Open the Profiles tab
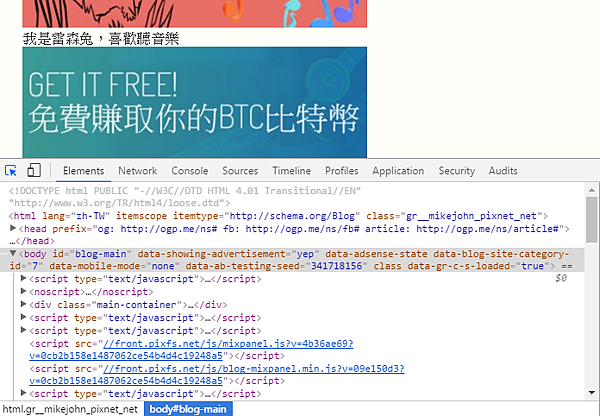 [342, 171]
